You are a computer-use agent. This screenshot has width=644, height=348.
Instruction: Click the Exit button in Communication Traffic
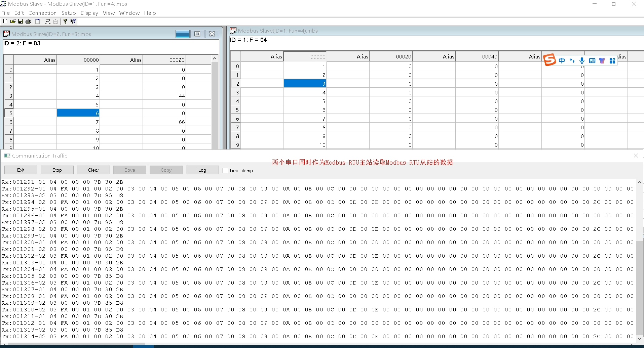coord(21,170)
